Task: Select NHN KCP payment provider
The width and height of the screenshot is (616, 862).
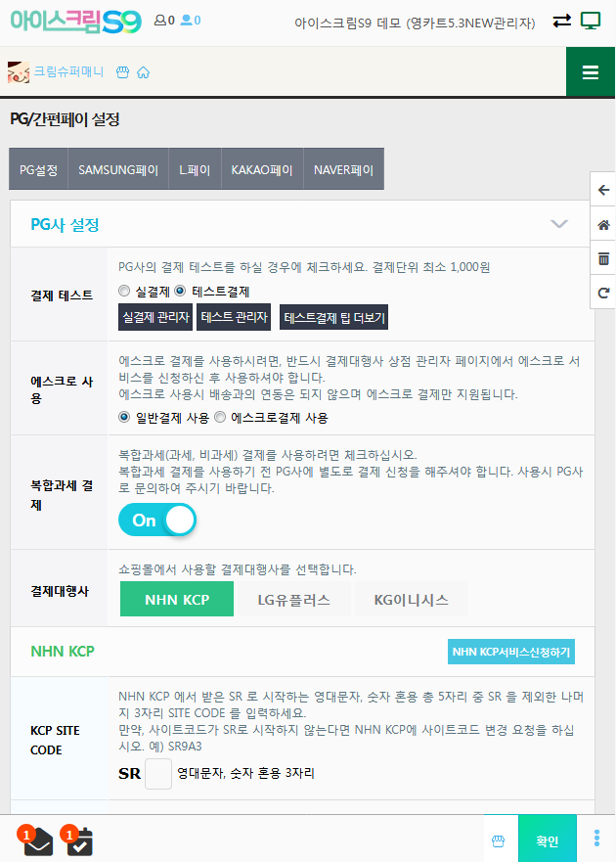Action: click(177, 599)
